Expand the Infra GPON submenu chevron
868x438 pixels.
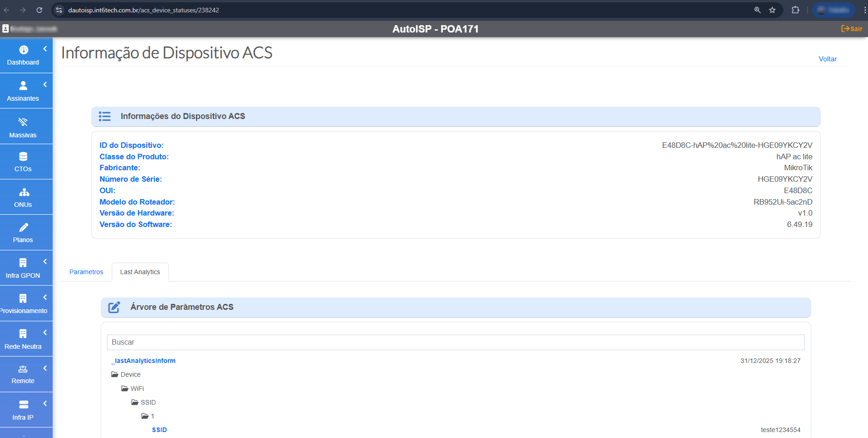tap(45, 262)
